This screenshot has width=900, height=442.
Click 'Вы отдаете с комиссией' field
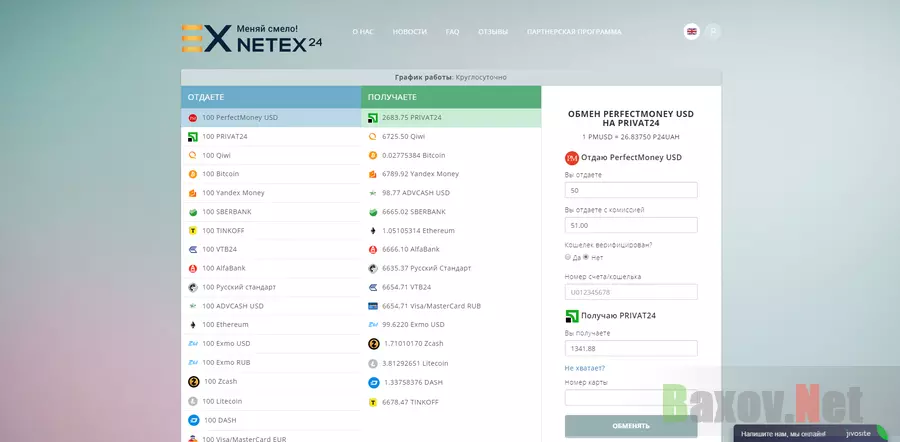point(631,225)
